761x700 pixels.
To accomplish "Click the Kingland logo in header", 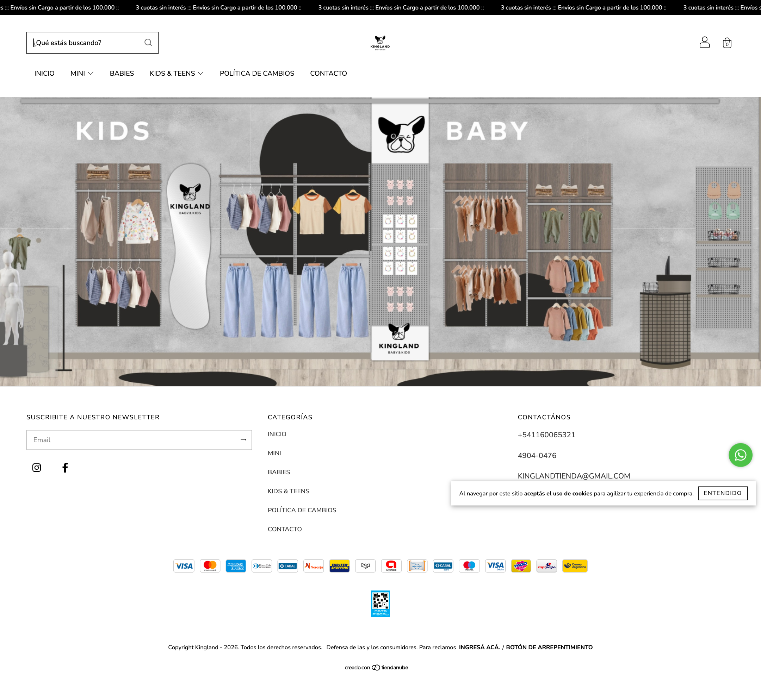I will coord(380,43).
